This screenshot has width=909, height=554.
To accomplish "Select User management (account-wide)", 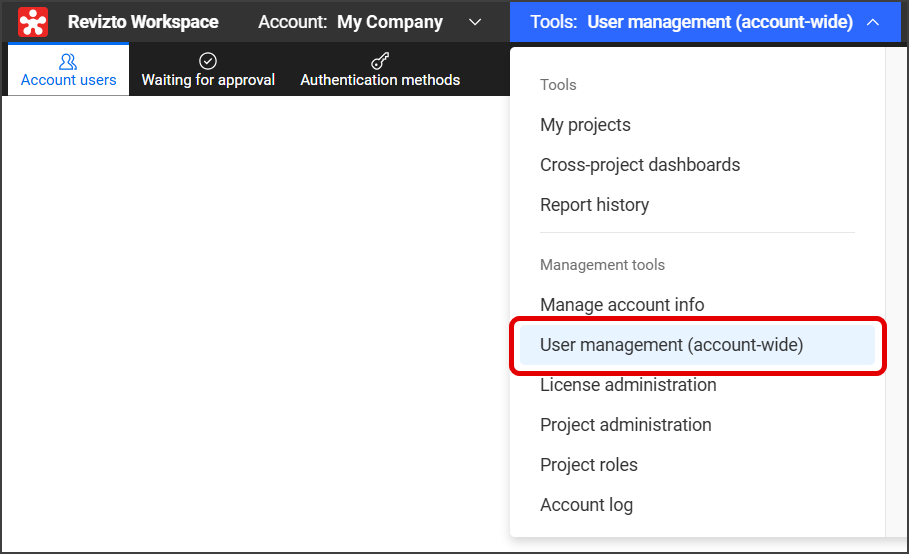I will click(x=697, y=345).
